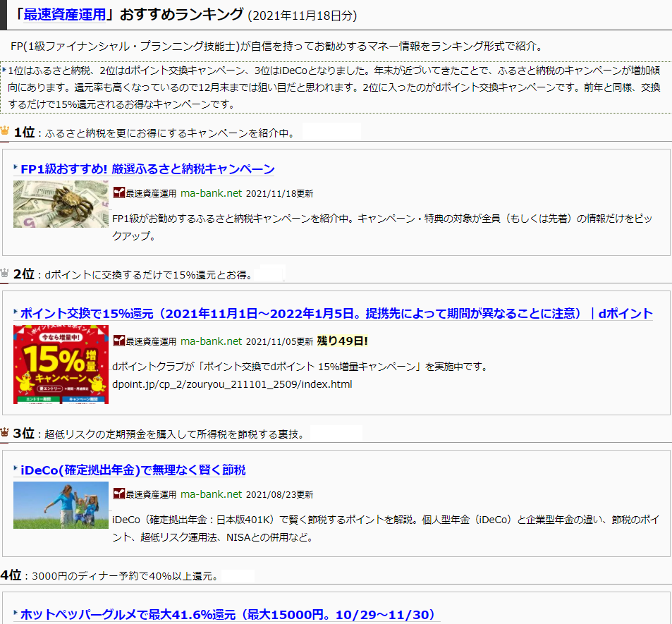The height and width of the screenshot is (624, 672).
Task: Click dpoint.jp/cp_2/zouryou_211101_2509/index.html URL text
Action: point(232,384)
